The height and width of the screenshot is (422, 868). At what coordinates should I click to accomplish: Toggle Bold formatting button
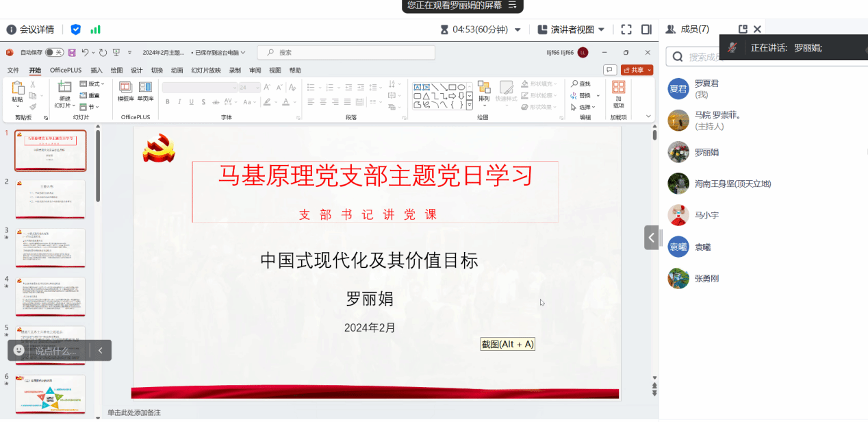(167, 101)
